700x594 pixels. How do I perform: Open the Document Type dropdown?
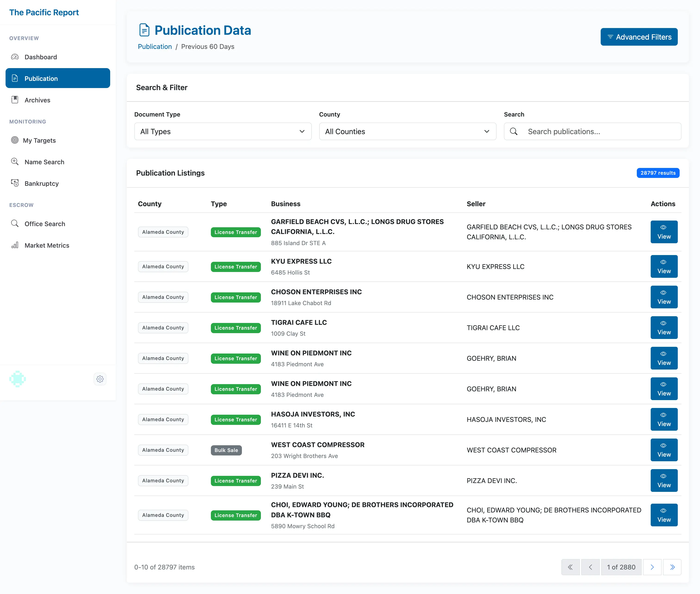(x=223, y=131)
